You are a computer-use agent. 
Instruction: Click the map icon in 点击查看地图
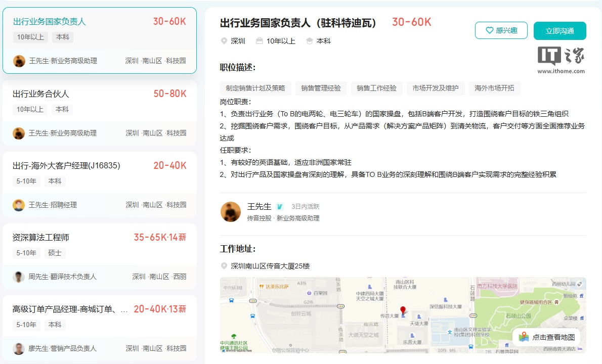[x=524, y=337]
